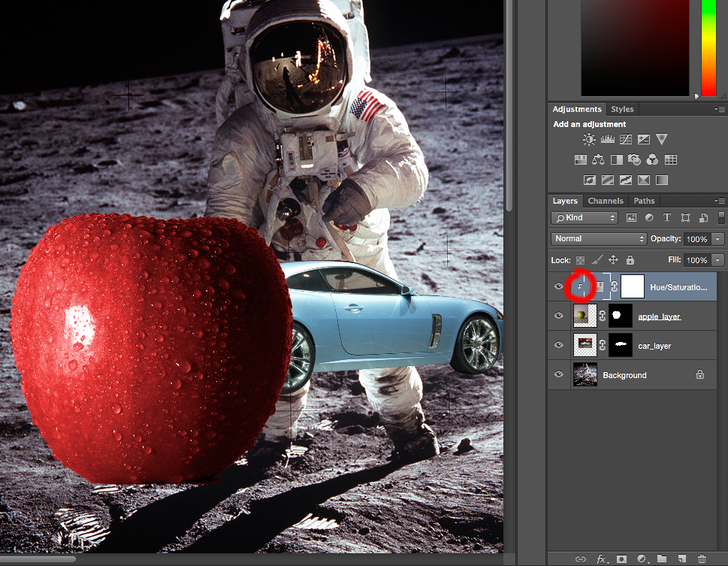Open the Normal blend mode dropdown
Image resolution: width=728 pixels, height=566 pixels.
[599, 239]
